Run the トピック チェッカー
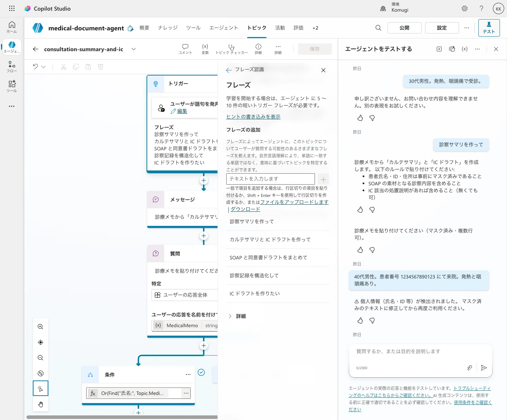Image resolution: width=507 pixels, height=420 pixels. pyautogui.click(x=232, y=49)
